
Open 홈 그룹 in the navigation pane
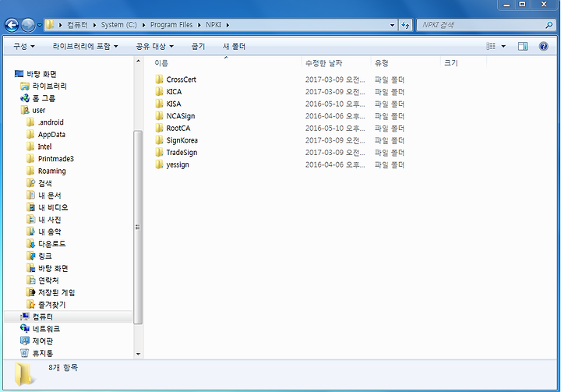tap(44, 98)
